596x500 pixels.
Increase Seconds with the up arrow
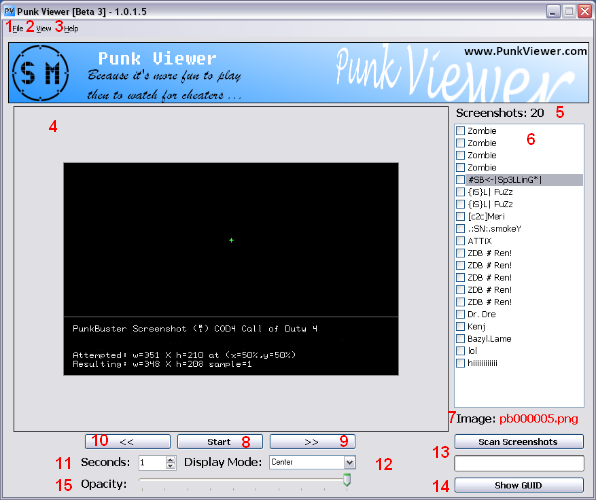pyautogui.click(x=171, y=459)
